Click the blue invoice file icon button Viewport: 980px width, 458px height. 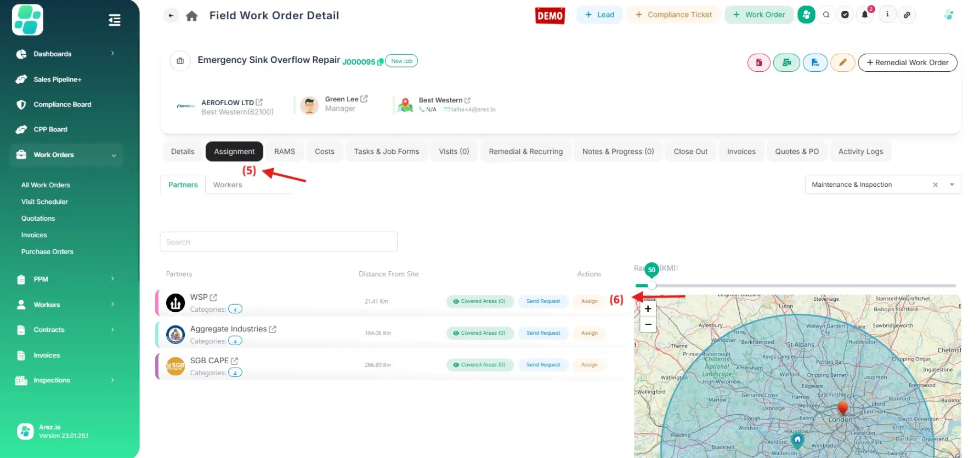[815, 62]
